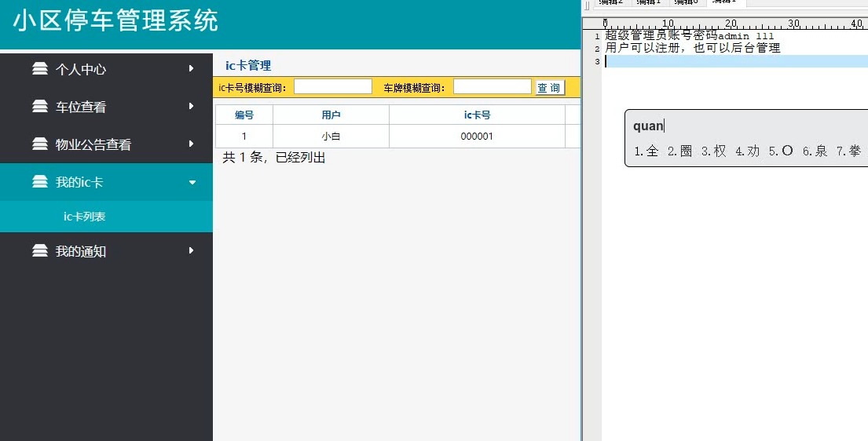Select the 000001 card number cell
The width and height of the screenshot is (868, 441).
(477, 136)
